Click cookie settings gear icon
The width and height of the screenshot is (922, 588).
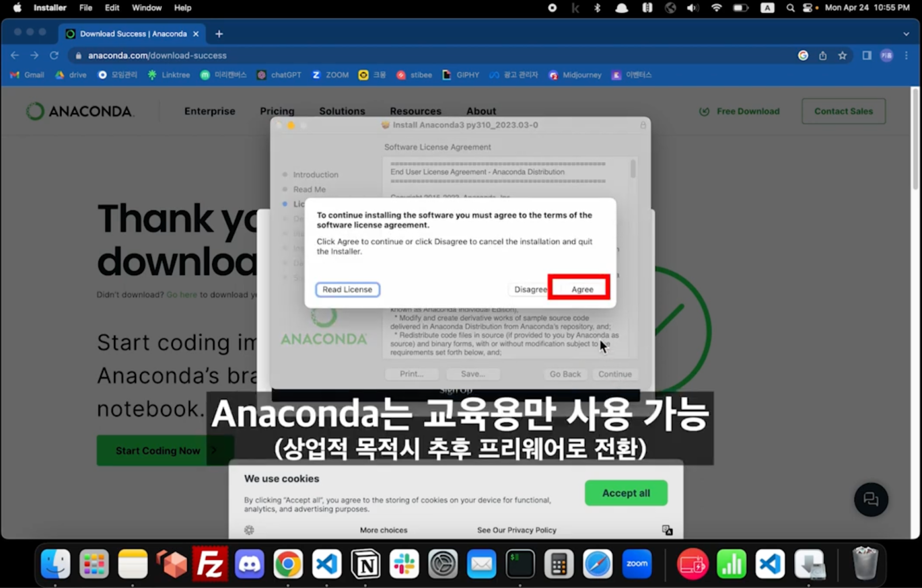pyautogui.click(x=249, y=530)
